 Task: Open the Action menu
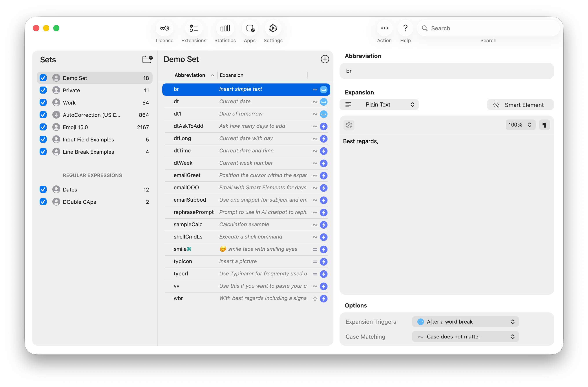coord(384,28)
